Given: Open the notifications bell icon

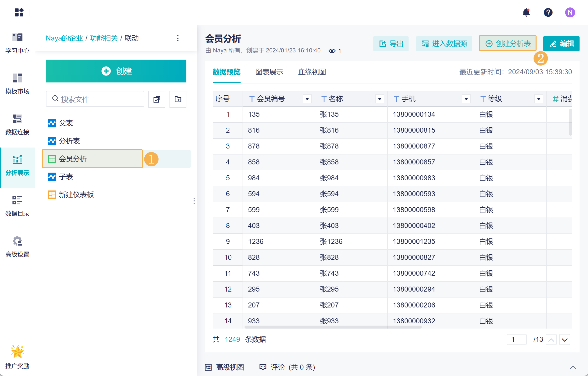Looking at the screenshot, I should pyautogui.click(x=526, y=12).
